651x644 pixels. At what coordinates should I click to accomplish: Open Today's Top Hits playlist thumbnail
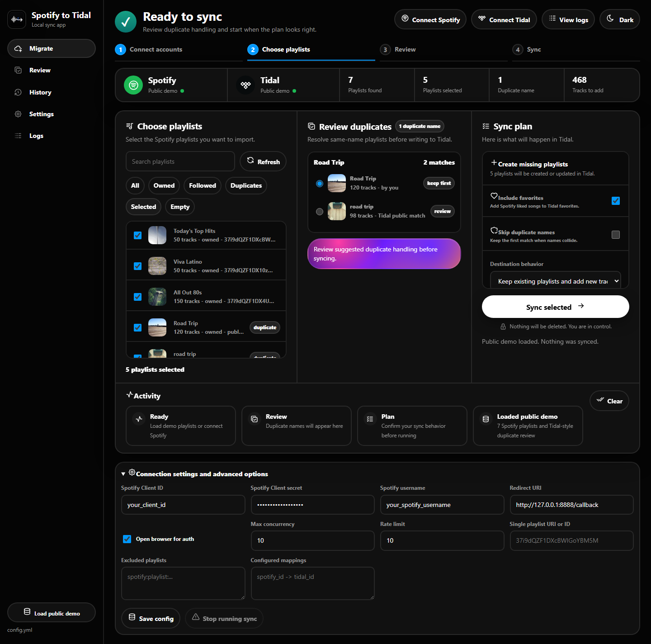tap(157, 235)
